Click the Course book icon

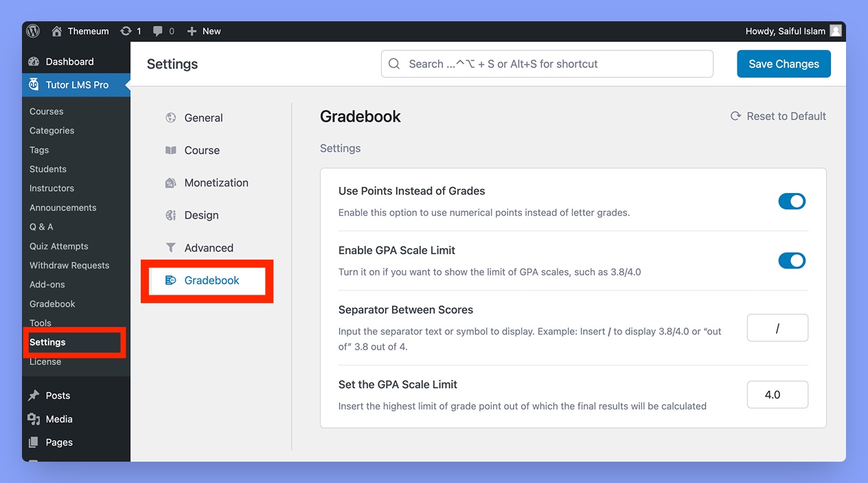pos(171,150)
